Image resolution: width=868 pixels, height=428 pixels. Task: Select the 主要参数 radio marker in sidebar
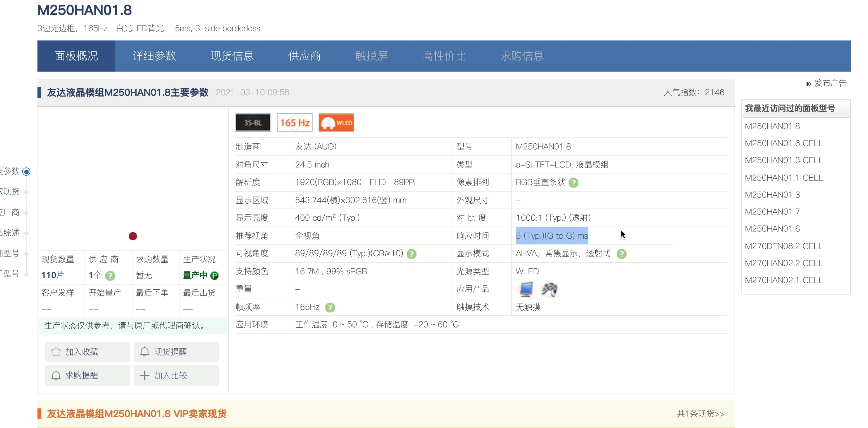(26, 172)
